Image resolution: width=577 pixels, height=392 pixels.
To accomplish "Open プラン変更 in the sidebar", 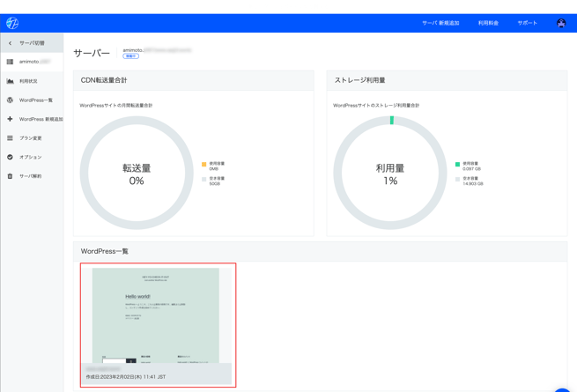I will pos(32,138).
